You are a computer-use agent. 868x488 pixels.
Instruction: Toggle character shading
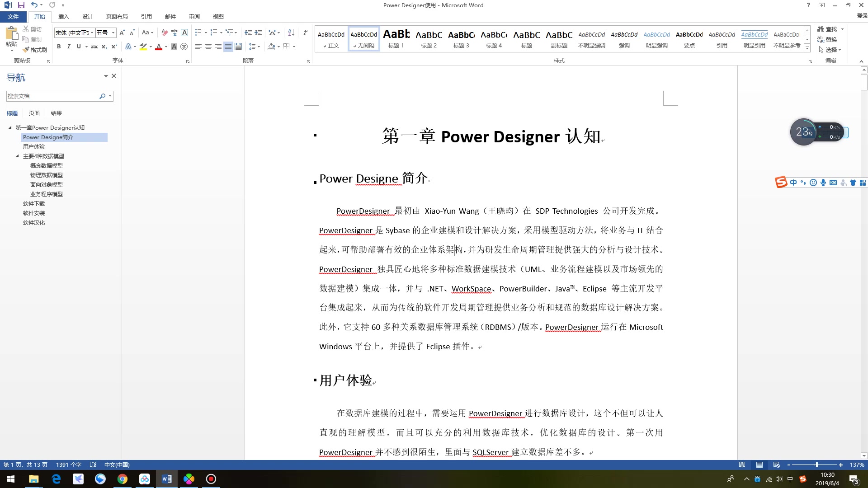[x=174, y=47]
